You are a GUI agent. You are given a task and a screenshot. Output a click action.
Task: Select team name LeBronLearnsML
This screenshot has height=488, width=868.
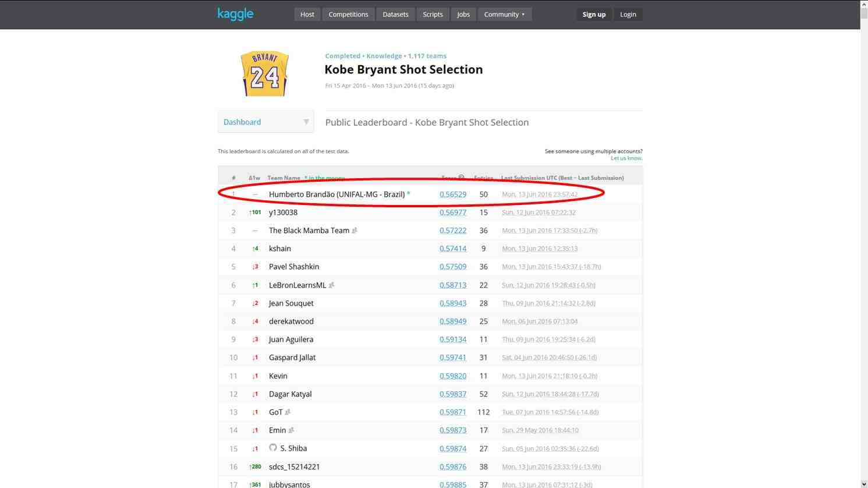[x=297, y=285]
